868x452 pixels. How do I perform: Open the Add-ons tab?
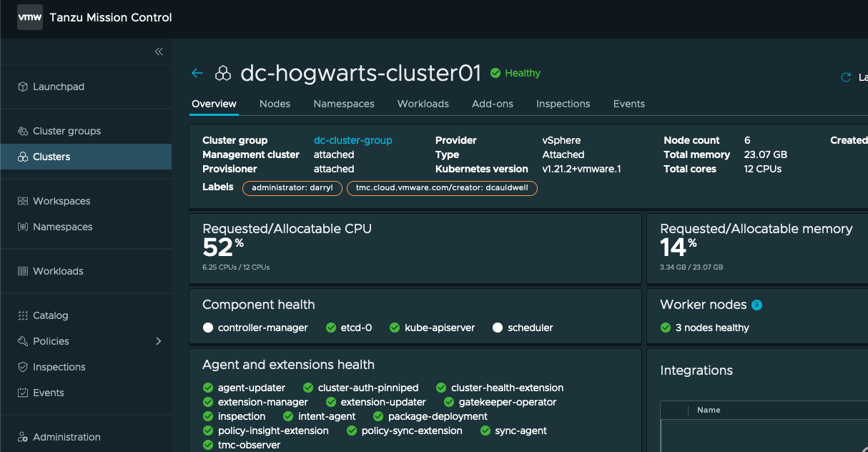[492, 104]
